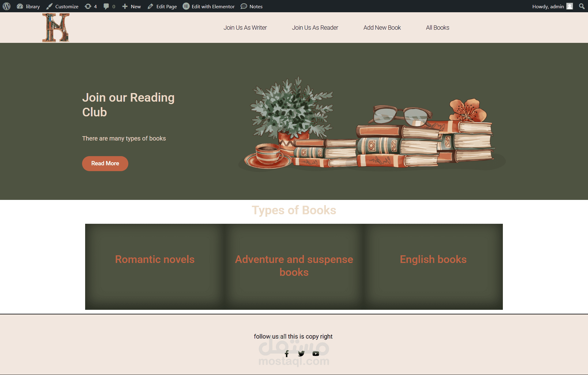This screenshot has height=375, width=588.
Task: Click the Join Us As Reader link
Action: click(x=315, y=28)
